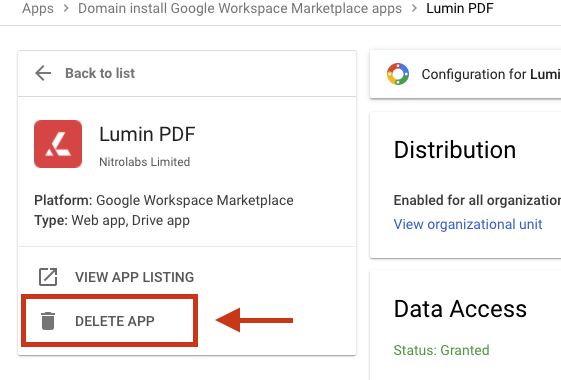
Task: Click the Enabled for all organization text
Action: point(477,200)
